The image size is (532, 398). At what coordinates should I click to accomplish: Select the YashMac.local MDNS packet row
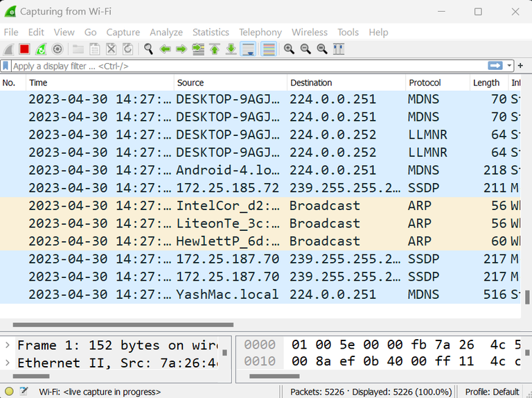pos(260,295)
